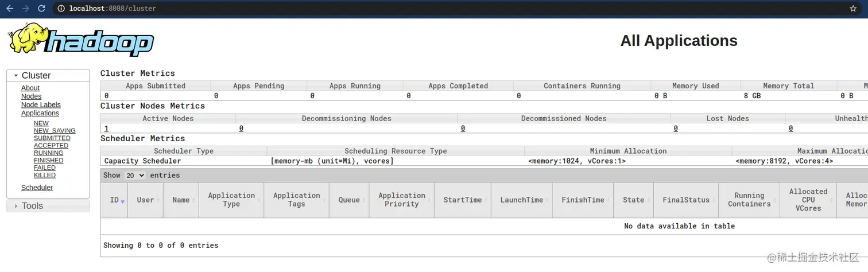Open the Show entries count dropdown
This screenshot has width=868, height=272.
pyautogui.click(x=135, y=176)
